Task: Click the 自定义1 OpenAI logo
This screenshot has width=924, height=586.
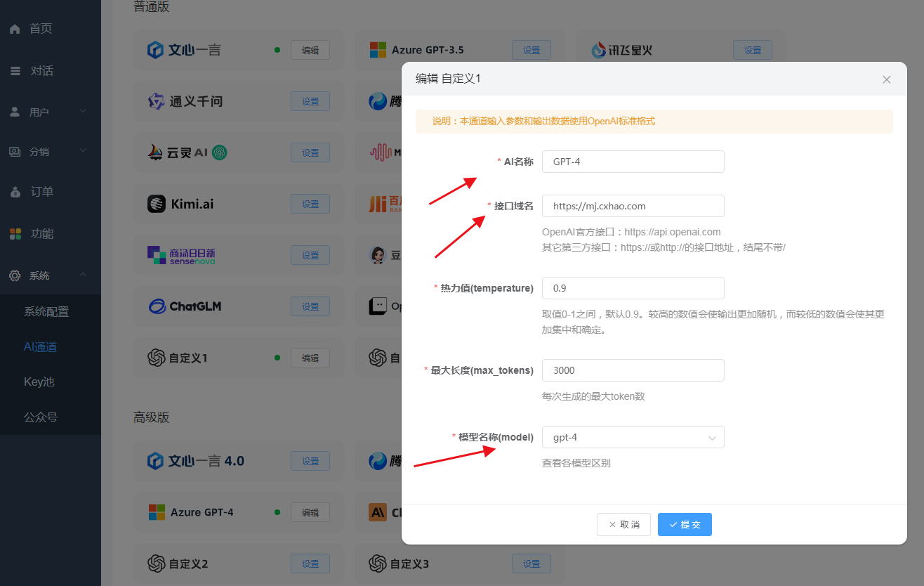Action: (156, 358)
